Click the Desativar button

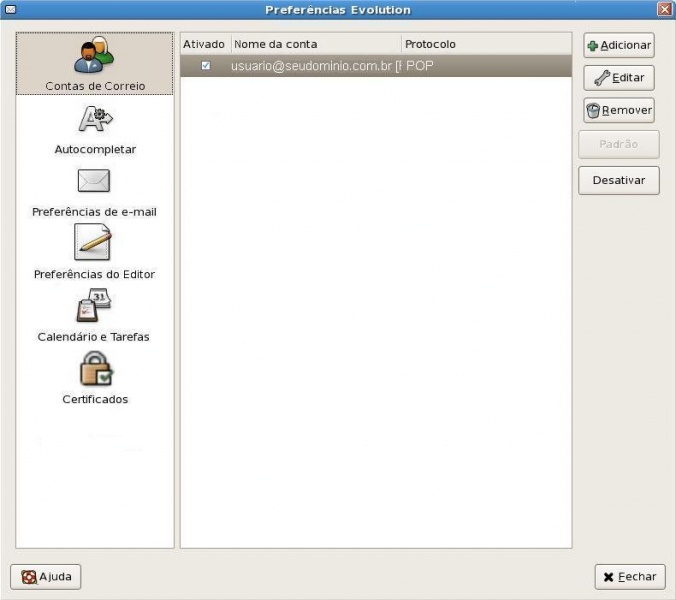[x=619, y=180]
